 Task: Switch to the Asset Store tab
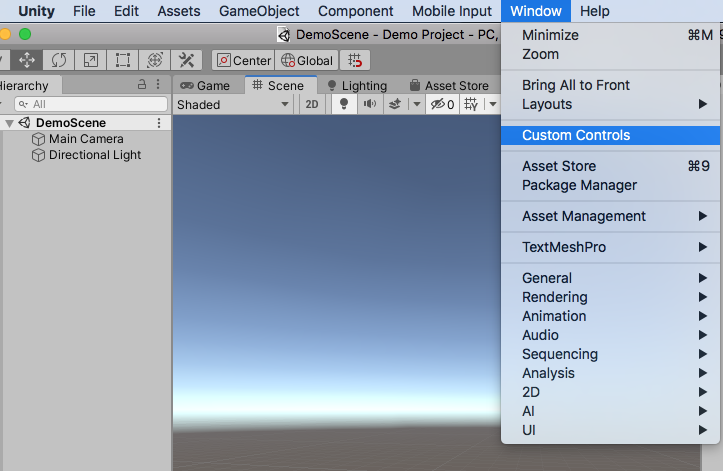point(449,85)
